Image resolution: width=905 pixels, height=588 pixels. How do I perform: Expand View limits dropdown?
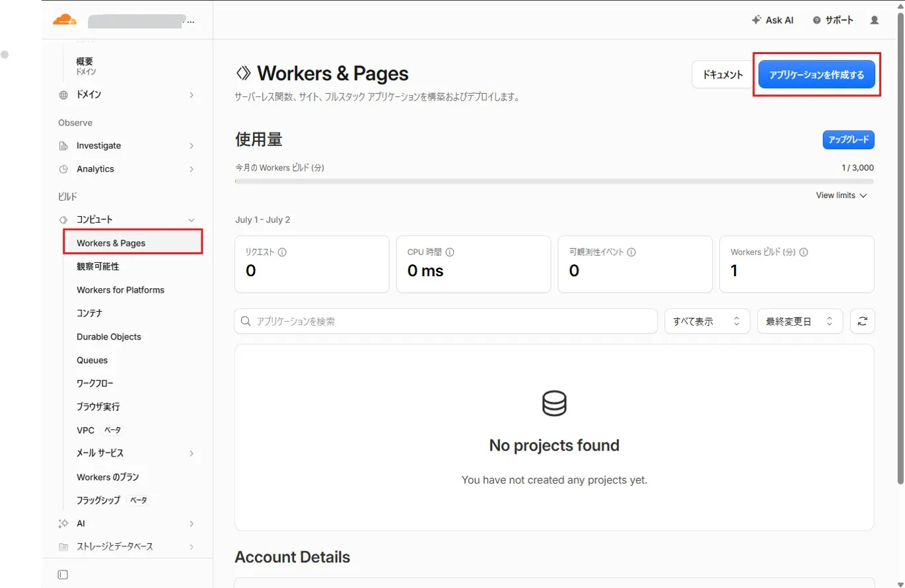[x=842, y=196]
